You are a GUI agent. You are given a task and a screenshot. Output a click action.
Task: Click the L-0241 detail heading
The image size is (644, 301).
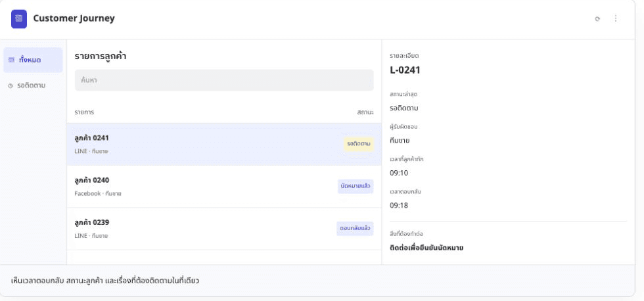click(405, 70)
